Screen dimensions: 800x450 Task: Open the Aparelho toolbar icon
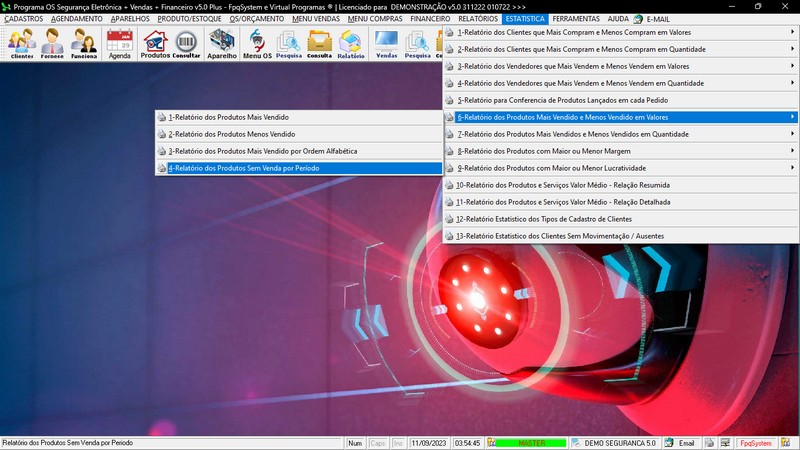click(x=222, y=44)
